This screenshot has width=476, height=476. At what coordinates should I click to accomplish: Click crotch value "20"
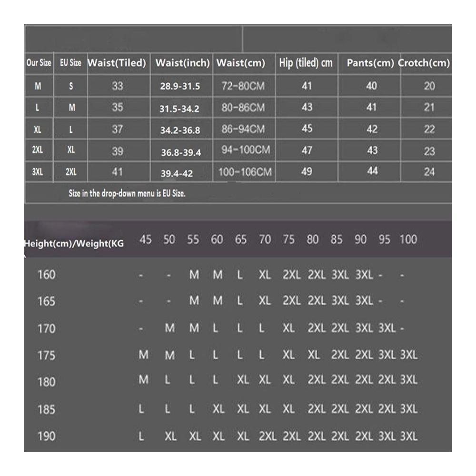tap(429, 86)
